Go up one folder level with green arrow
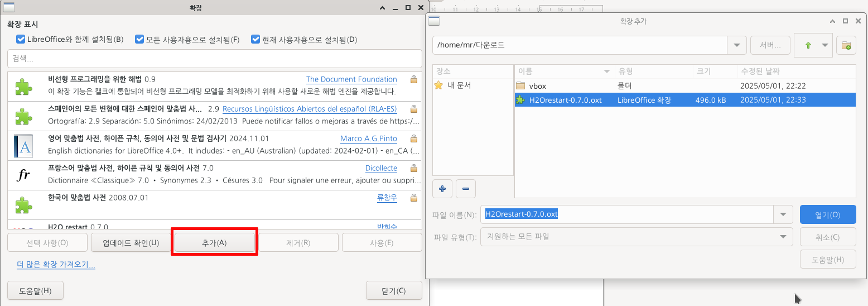Screen dimensions: 868x306 [x=808, y=45]
